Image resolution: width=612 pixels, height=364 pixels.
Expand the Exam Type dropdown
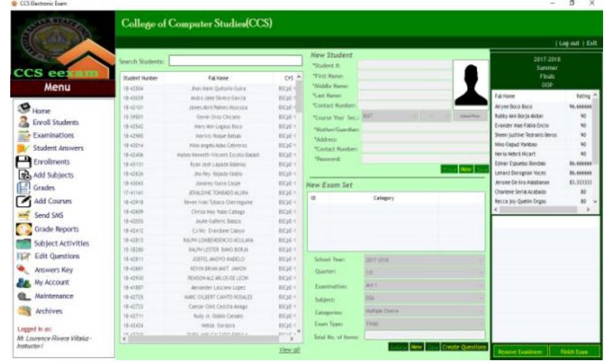click(x=425, y=324)
